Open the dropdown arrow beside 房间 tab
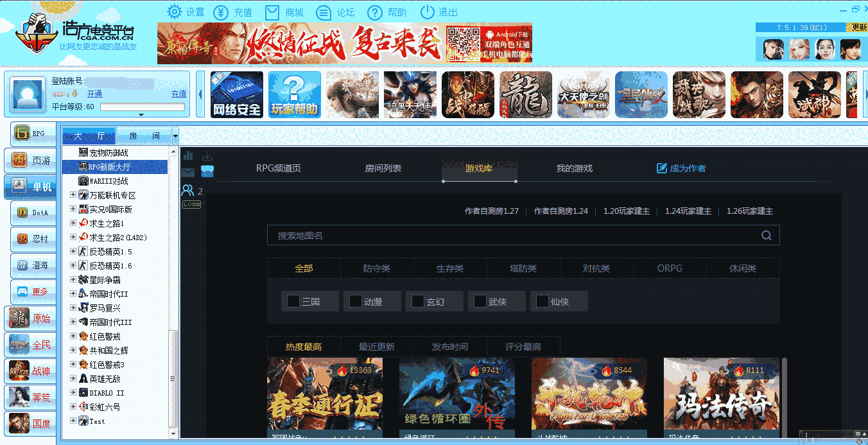Viewport: 868px width, 445px height. click(175, 136)
